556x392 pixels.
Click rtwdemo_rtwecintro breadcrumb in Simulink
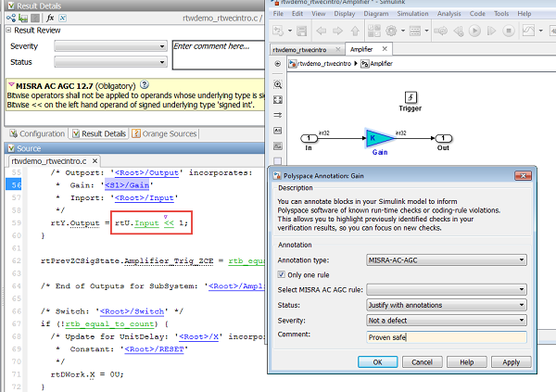[x=323, y=64]
